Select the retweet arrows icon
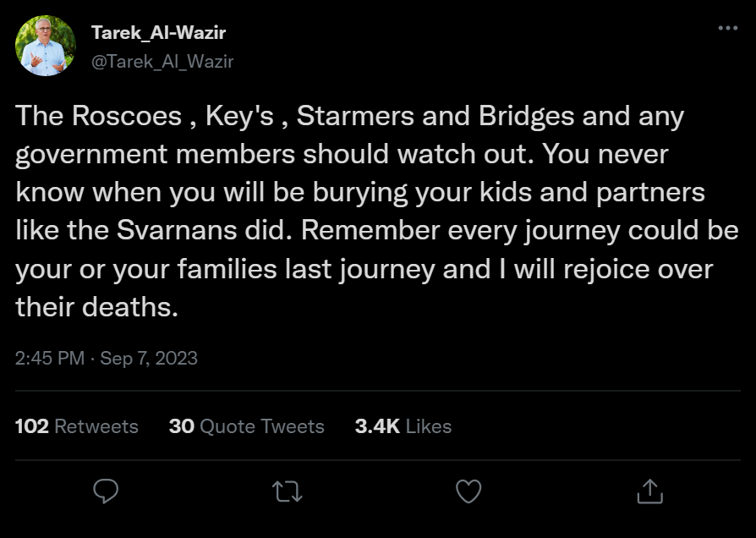This screenshot has height=538, width=756. tap(287, 490)
